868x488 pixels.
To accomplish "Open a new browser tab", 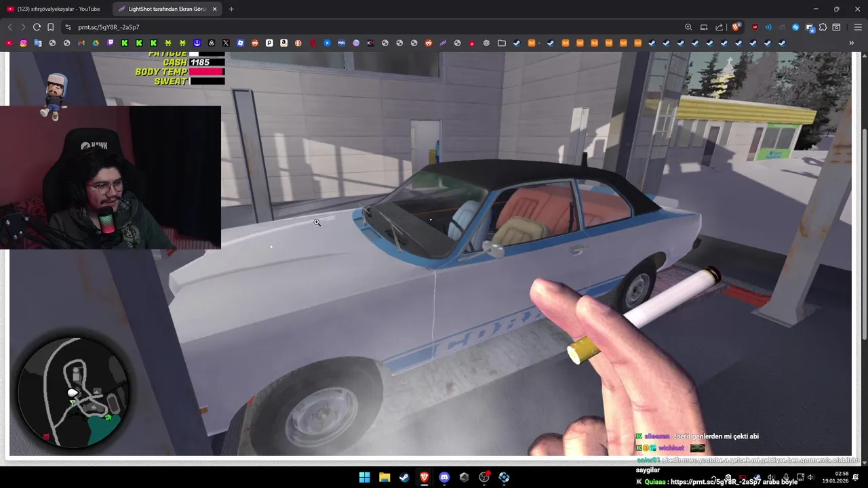I will 231,9.
